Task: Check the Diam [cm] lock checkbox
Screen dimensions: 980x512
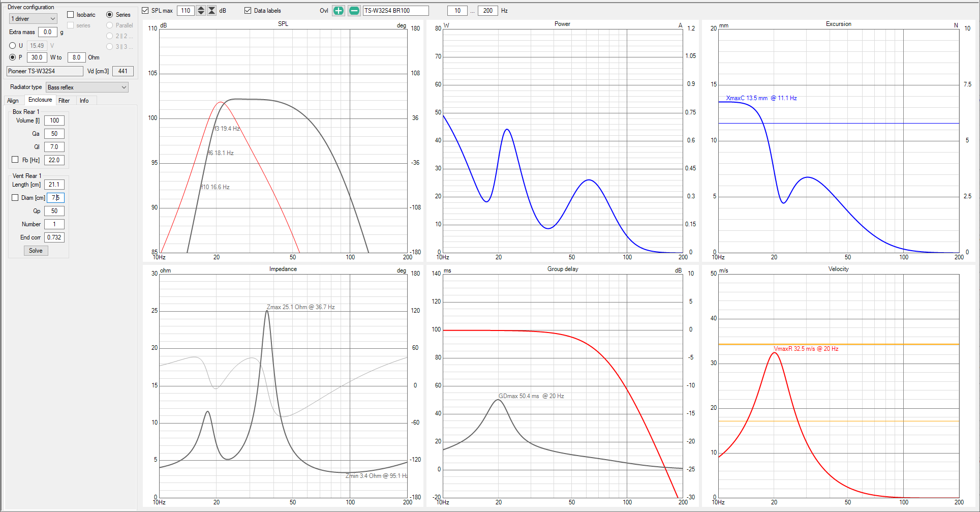Action: (15, 197)
